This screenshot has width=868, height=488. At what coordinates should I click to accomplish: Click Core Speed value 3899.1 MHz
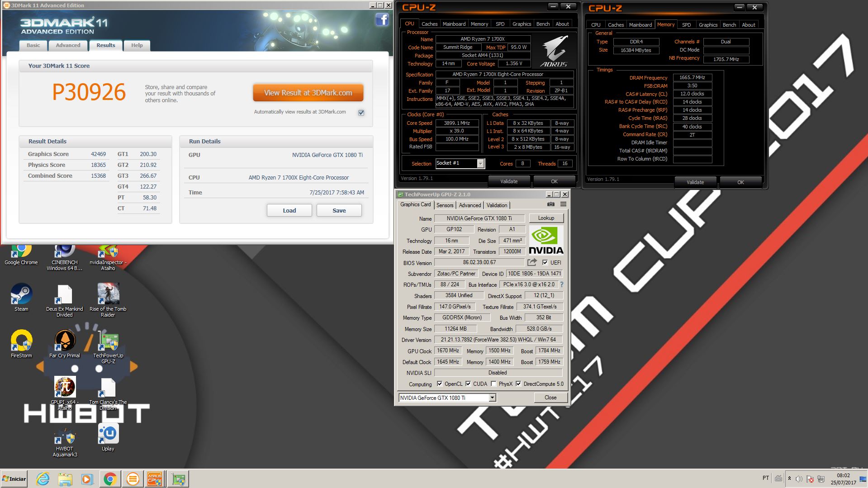(457, 123)
